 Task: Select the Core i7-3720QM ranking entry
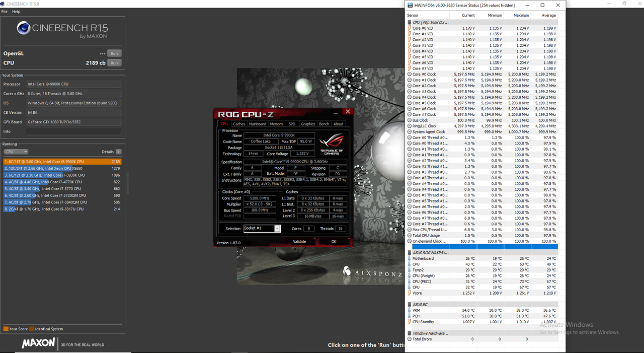coord(62,195)
